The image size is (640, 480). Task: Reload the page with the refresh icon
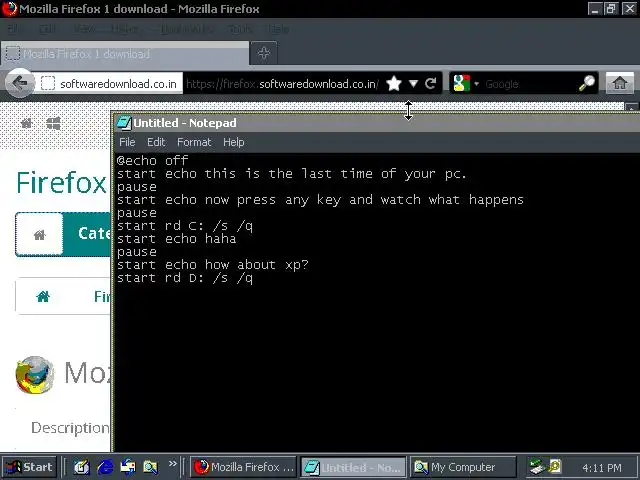pos(431,84)
